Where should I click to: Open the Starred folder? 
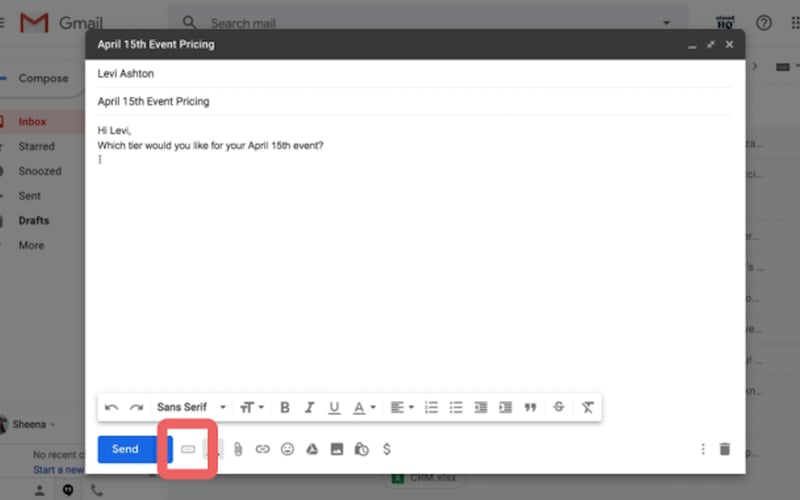coord(36,146)
